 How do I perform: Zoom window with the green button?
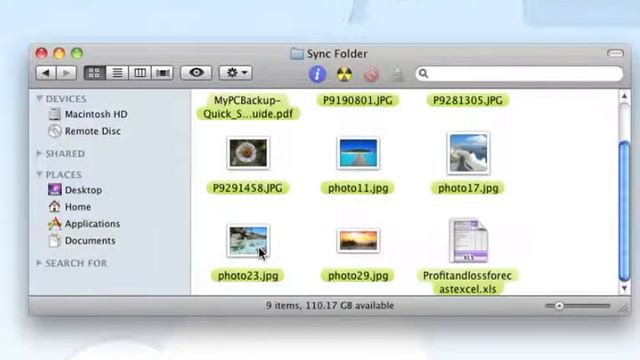77,53
